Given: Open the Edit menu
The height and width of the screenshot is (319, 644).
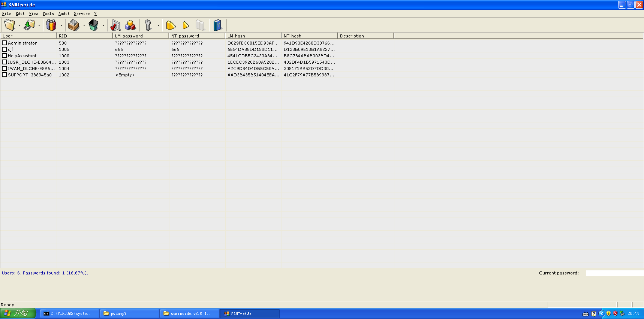Looking at the screenshot, I should click(20, 13).
